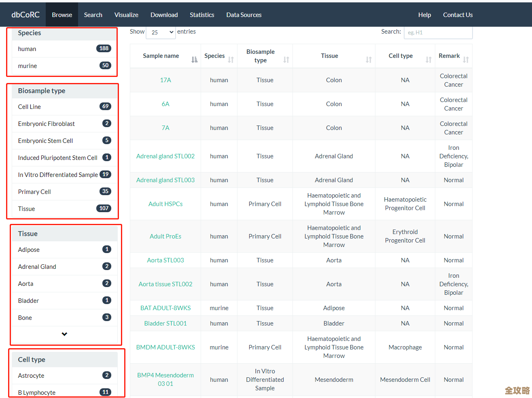Open the Visualize menu tab

[x=126, y=15]
